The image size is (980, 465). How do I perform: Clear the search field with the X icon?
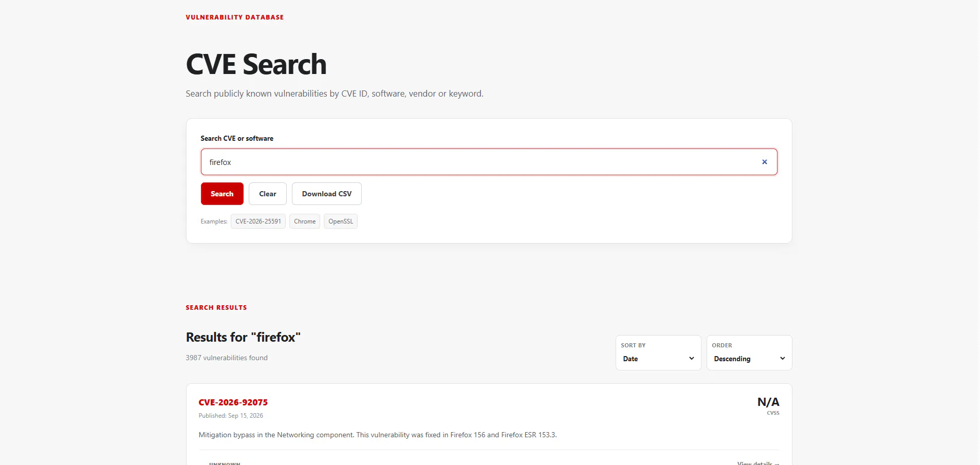764,162
